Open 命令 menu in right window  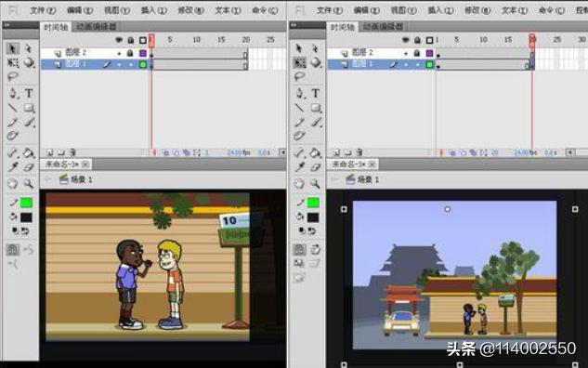coord(552,10)
